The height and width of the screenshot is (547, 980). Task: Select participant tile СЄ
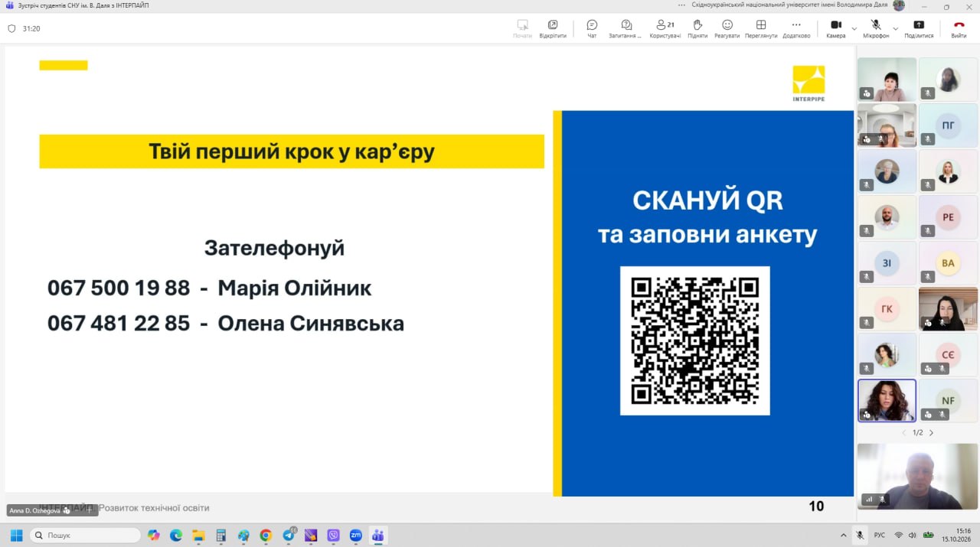[x=948, y=354]
